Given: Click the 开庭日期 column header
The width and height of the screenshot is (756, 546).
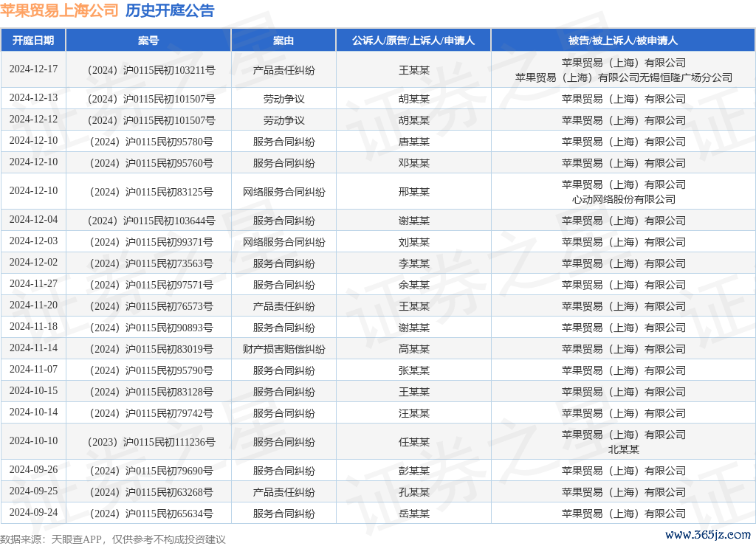Looking at the screenshot, I should tap(33, 41).
